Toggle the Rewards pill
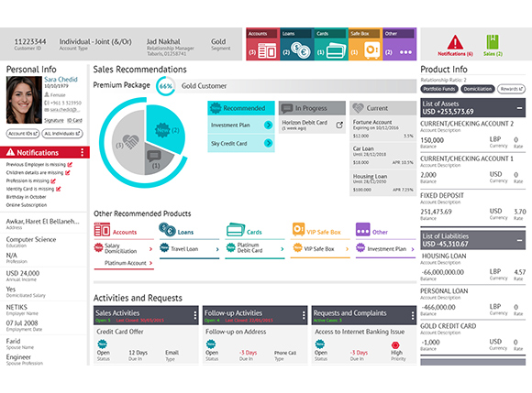The image size is (532, 393). pos(511,89)
